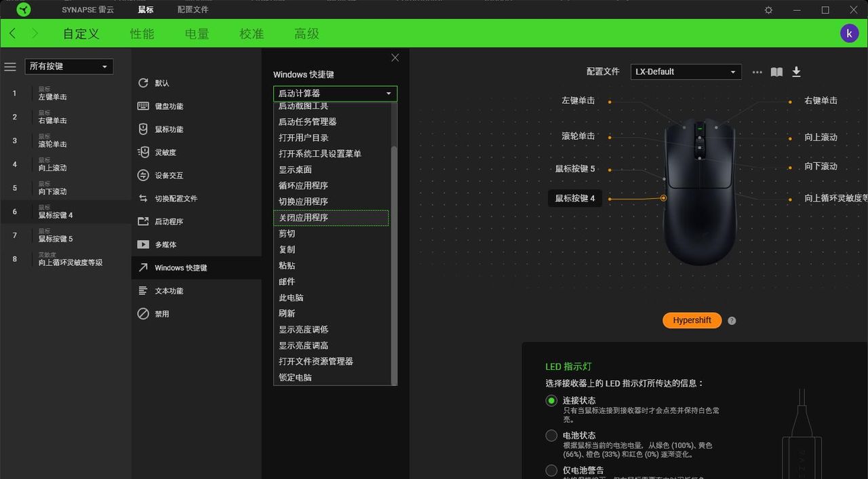This screenshot has width=868, height=479.
Task: Select the 启动程序 icon
Action: coord(143,221)
